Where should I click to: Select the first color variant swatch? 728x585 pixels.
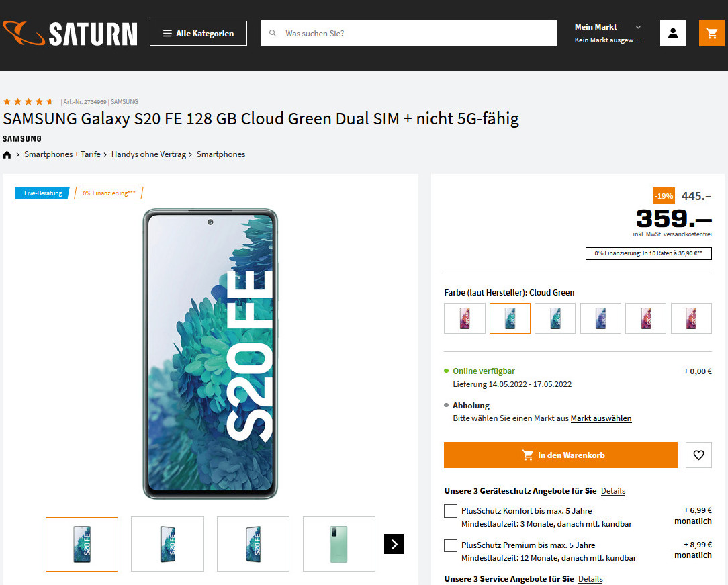click(x=464, y=318)
